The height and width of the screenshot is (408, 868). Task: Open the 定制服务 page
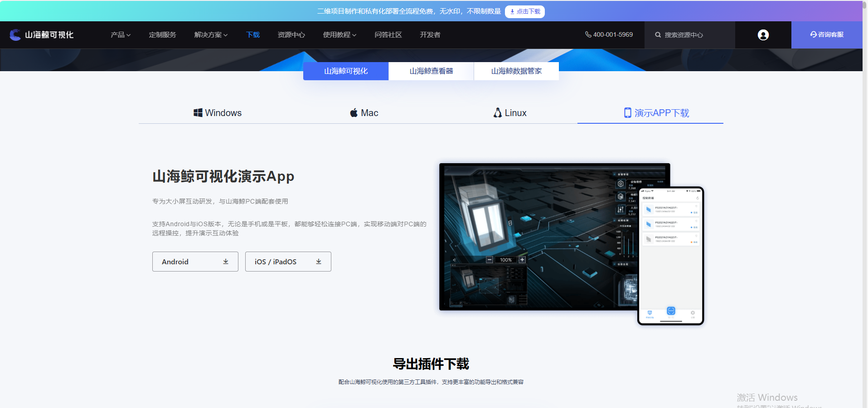[162, 35]
